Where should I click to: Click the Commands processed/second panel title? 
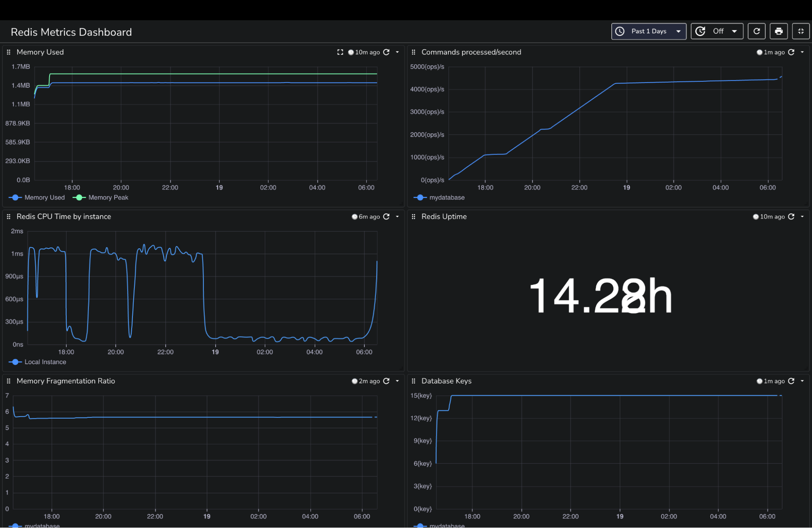tap(471, 52)
